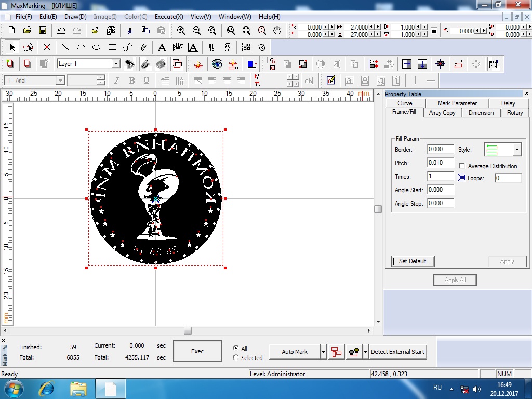Choose the 'Selected' radio button
Screen dimensions: 532x399
click(x=236, y=357)
